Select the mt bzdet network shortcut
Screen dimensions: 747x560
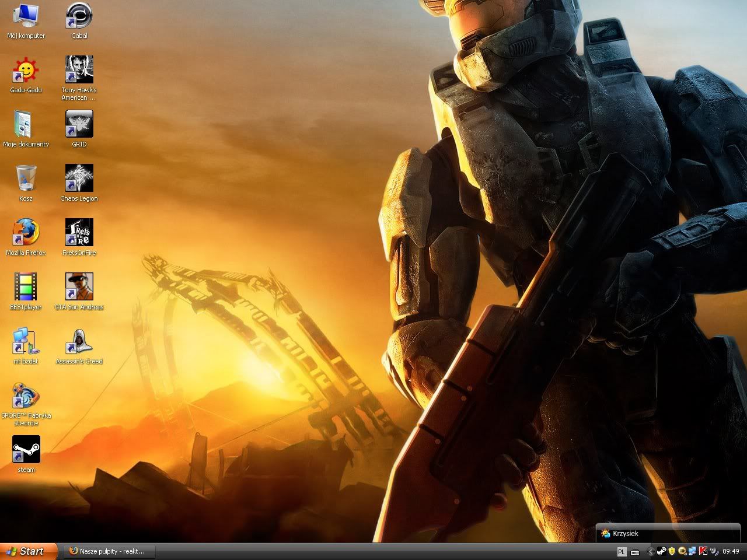[x=26, y=346]
